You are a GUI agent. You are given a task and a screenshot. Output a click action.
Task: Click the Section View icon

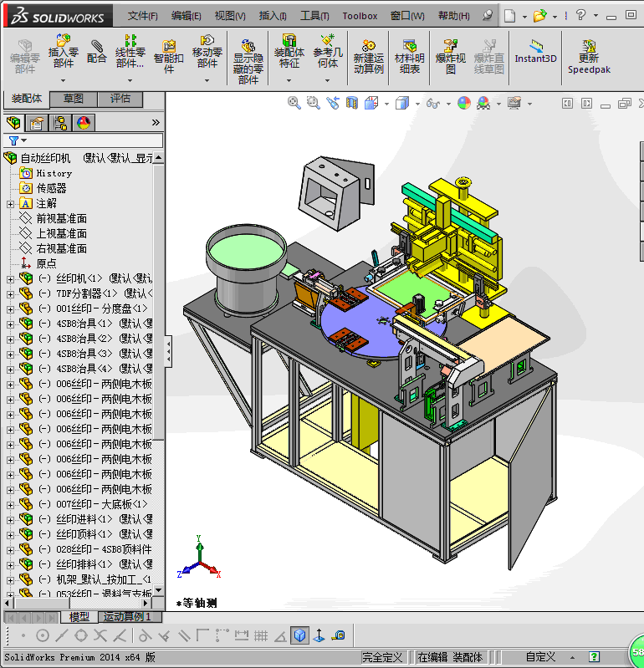tap(351, 103)
